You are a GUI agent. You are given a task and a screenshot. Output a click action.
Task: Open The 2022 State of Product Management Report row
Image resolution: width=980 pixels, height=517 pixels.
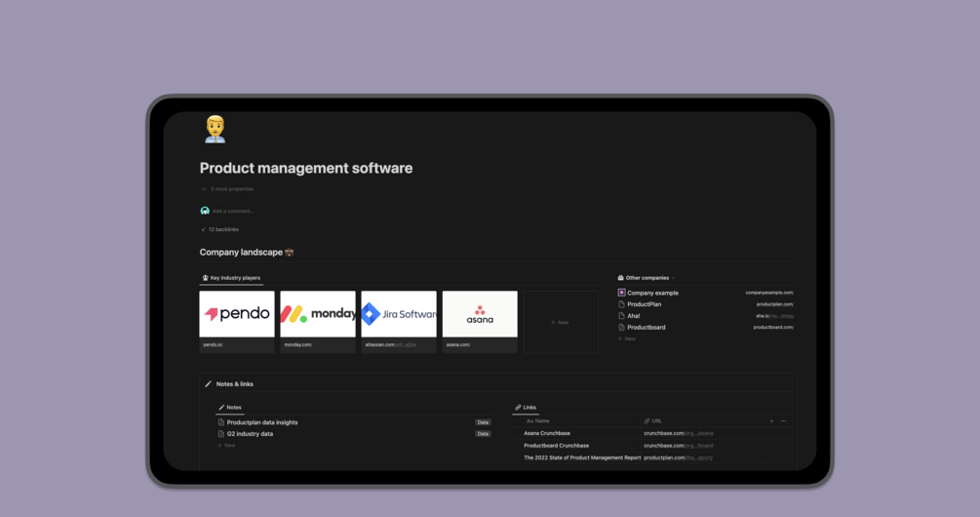click(582, 457)
